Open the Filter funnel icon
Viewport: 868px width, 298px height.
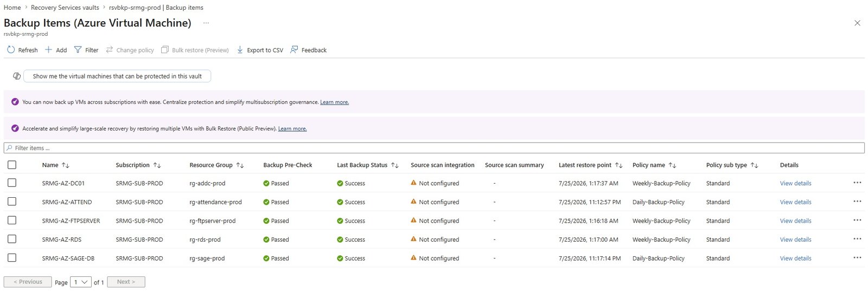[x=78, y=50]
